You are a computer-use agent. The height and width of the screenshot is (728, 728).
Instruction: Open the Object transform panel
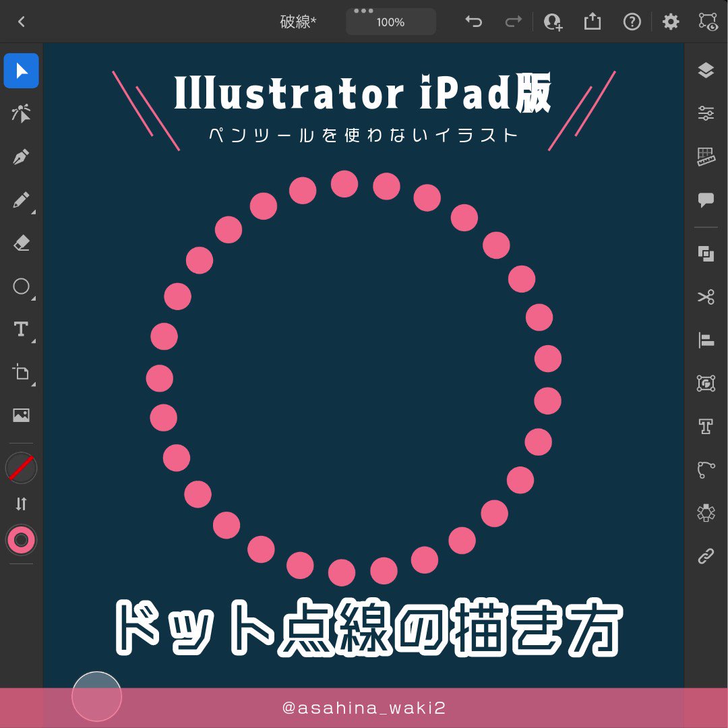(706, 383)
